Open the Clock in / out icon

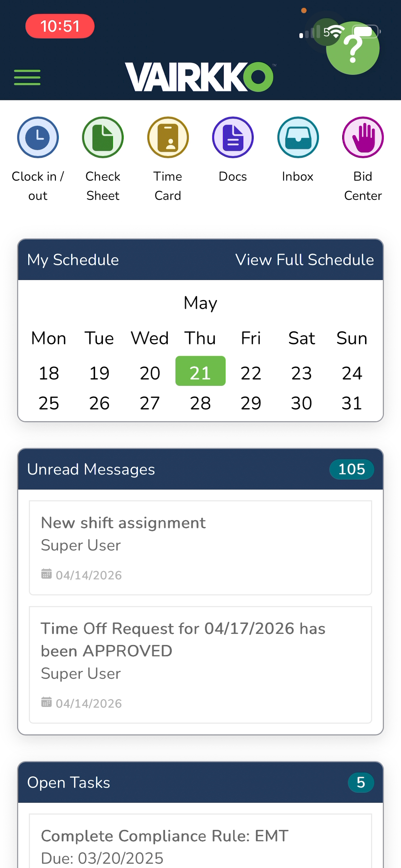[38, 137]
